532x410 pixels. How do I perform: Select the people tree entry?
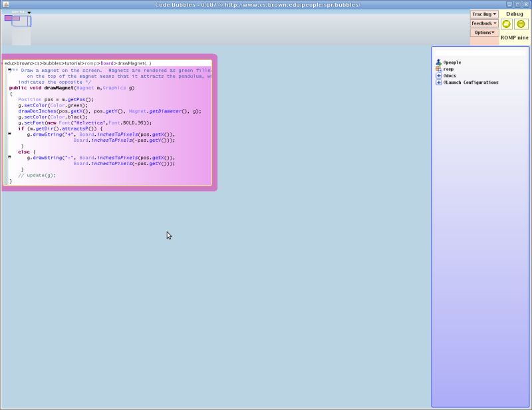452,62
